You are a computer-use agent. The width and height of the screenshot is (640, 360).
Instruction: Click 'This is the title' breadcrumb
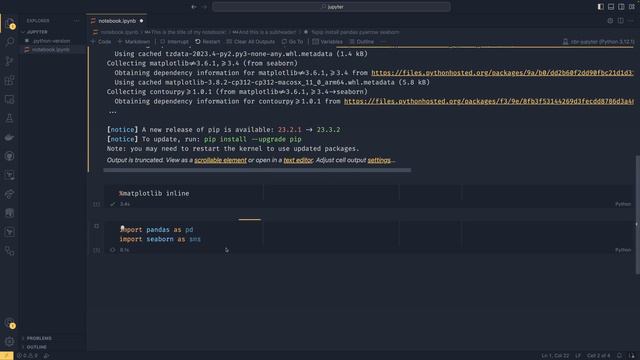pyautogui.click(x=185, y=32)
